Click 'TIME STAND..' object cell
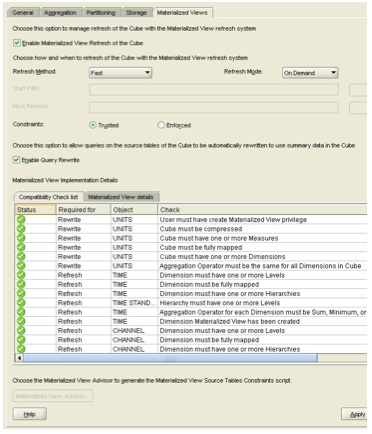Viewport: 372px width, 434px height. pos(134,303)
